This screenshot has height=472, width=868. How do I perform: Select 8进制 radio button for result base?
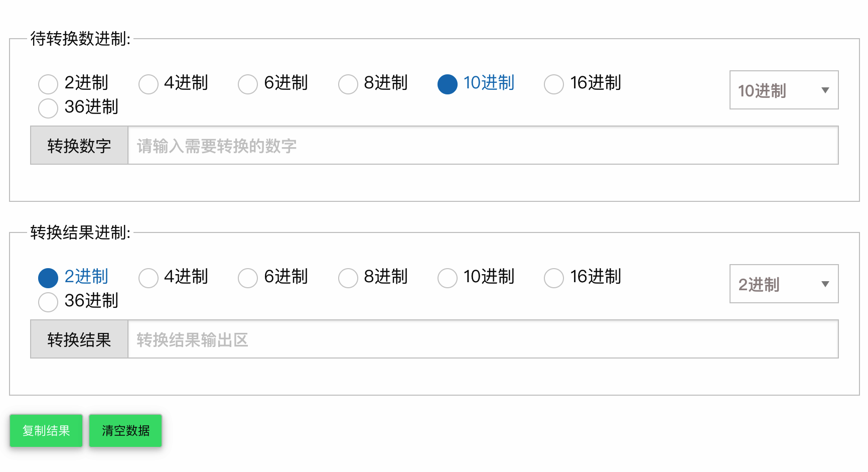(x=348, y=278)
